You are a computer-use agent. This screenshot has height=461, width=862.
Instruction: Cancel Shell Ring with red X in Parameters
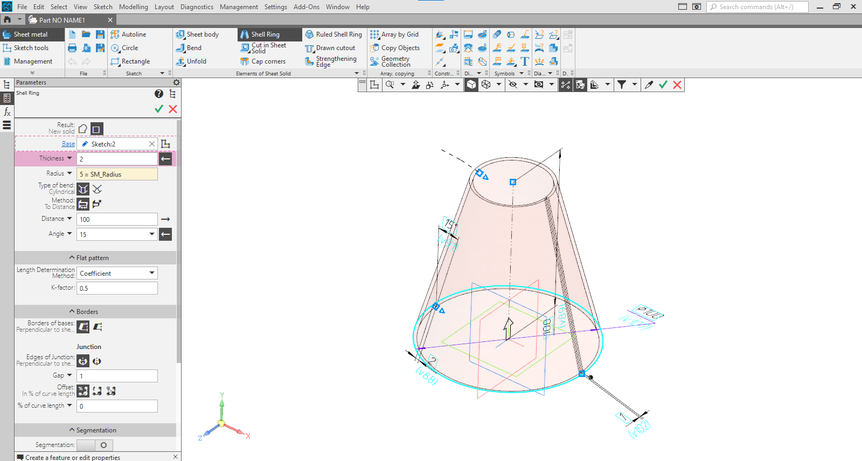pyautogui.click(x=173, y=109)
